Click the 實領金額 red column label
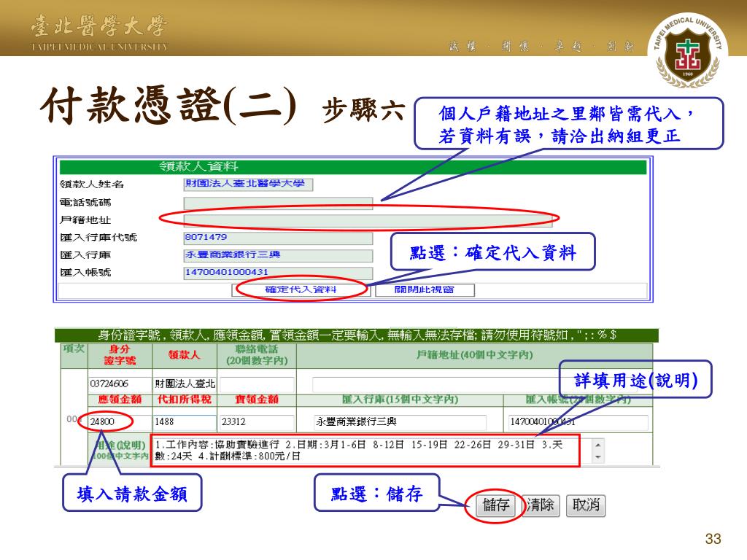 [257, 400]
